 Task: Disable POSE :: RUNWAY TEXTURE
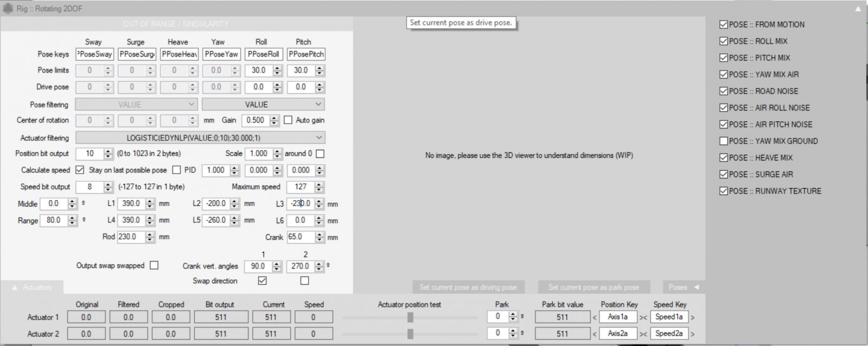(723, 191)
